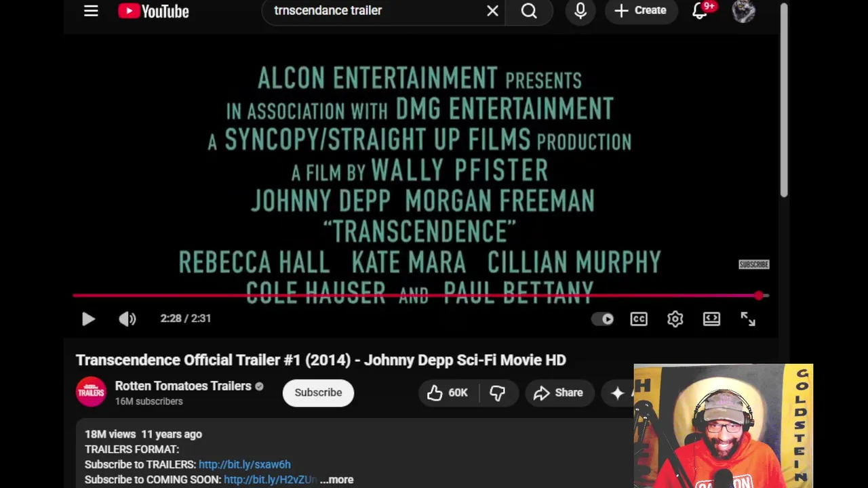The height and width of the screenshot is (488, 868).
Task: Click the '18M views 11 years ago' text
Action: tap(143, 434)
